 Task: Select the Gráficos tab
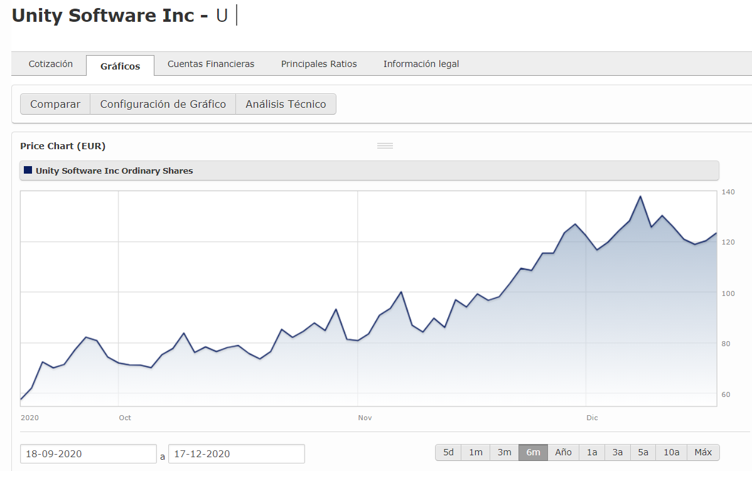(120, 66)
